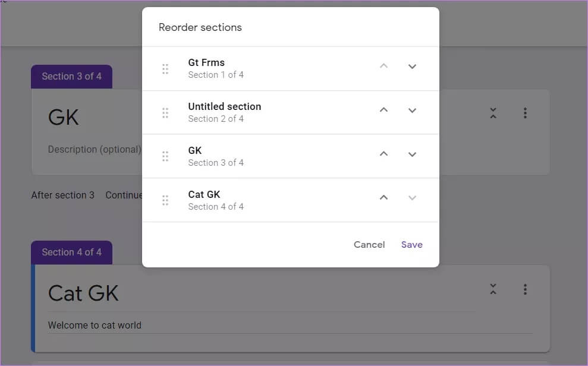Move Untitled section down with arrow
The image size is (588, 366).
[x=412, y=111]
